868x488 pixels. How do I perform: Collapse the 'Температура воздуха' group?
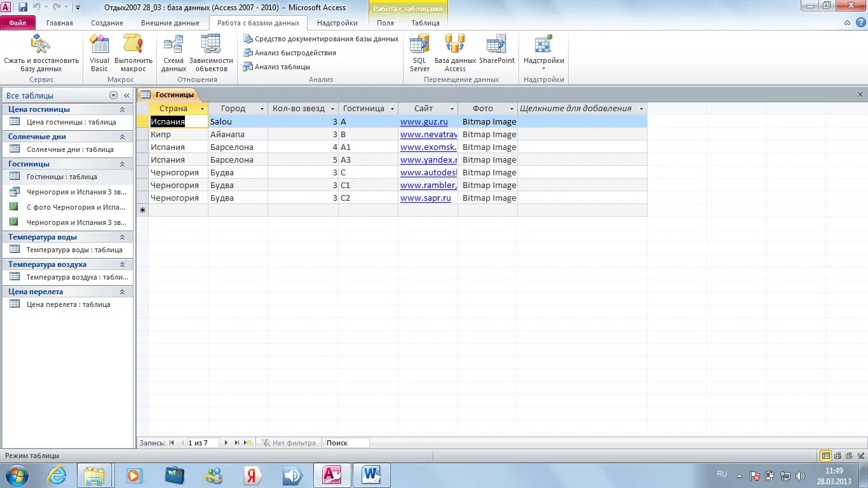point(122,264)
